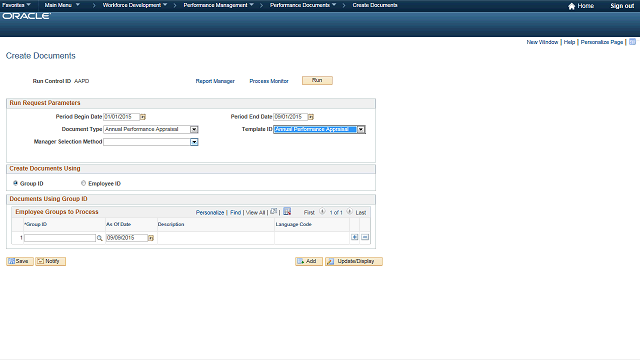Click the Update/Display button
The width and height of the screenshot is (640, 360).
[x=354, y=261]
